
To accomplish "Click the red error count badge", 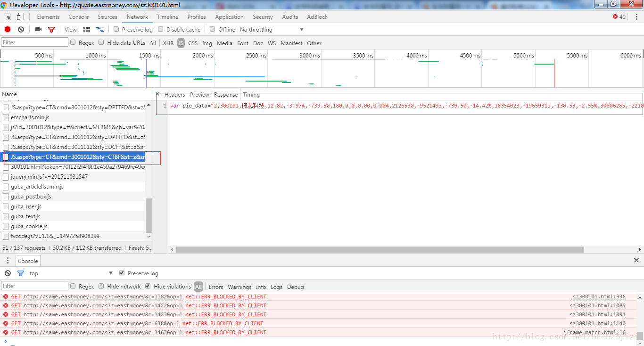I will (619, 16).
